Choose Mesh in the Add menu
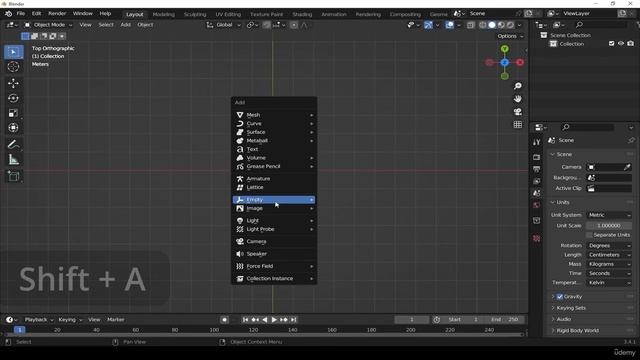 273,115
